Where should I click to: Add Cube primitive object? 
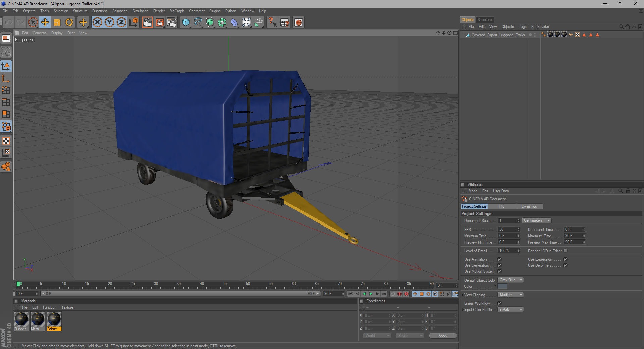[186, 22]
